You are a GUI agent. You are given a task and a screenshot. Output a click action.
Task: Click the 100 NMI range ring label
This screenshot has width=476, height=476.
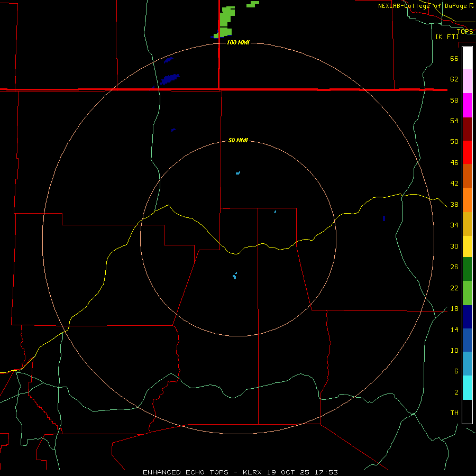[238, 42]
